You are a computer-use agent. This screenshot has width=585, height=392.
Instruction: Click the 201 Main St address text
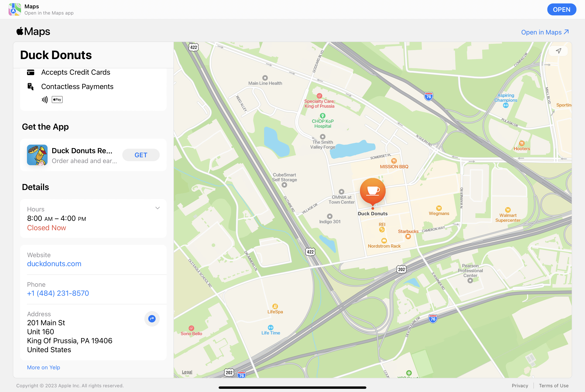pos(46,323)
